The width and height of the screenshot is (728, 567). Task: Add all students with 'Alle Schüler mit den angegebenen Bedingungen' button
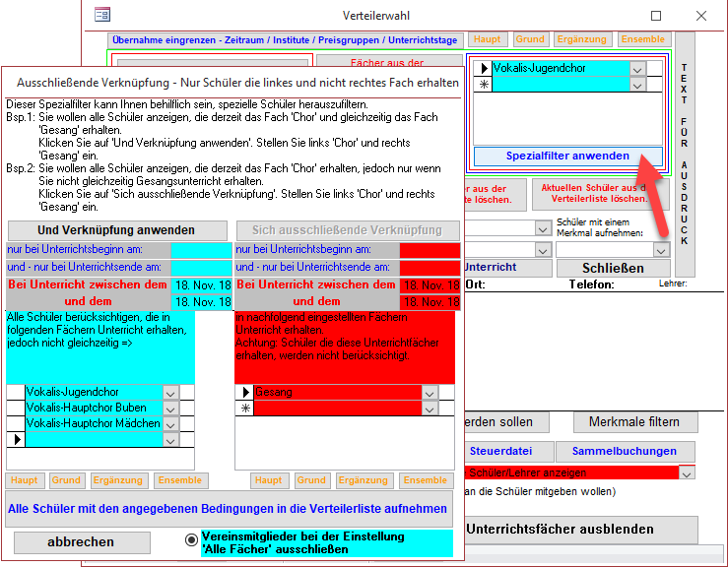pyautogui.click(x=229, y=509)
